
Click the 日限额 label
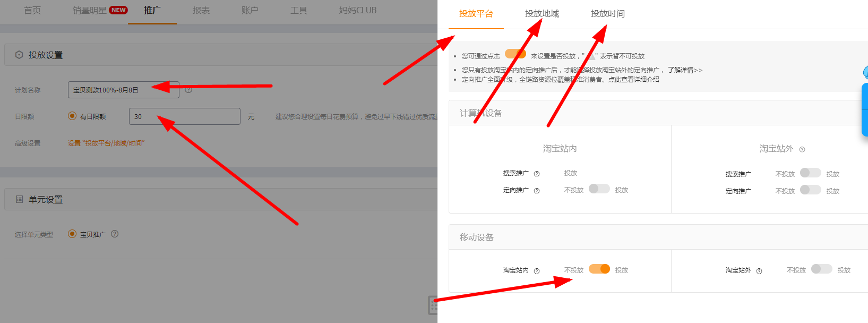[24, 116]
